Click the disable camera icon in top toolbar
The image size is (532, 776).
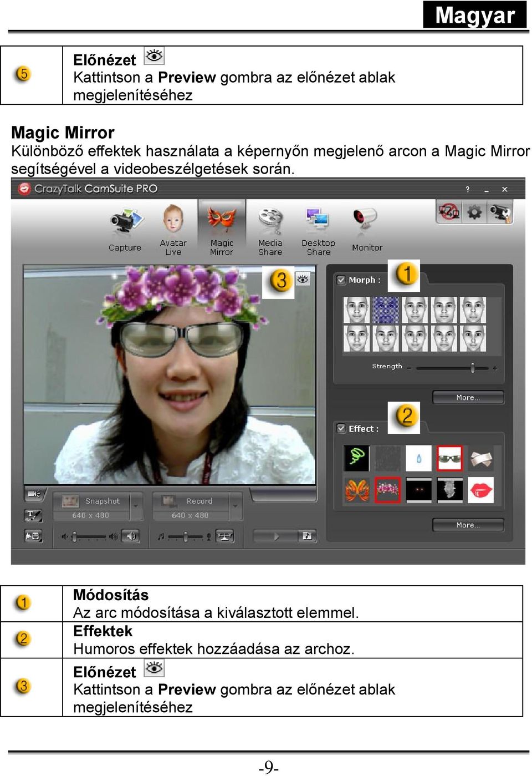449,212
